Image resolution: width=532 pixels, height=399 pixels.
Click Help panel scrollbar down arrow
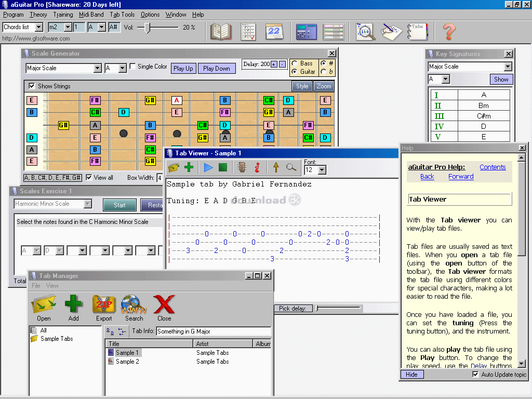(522, 364)
